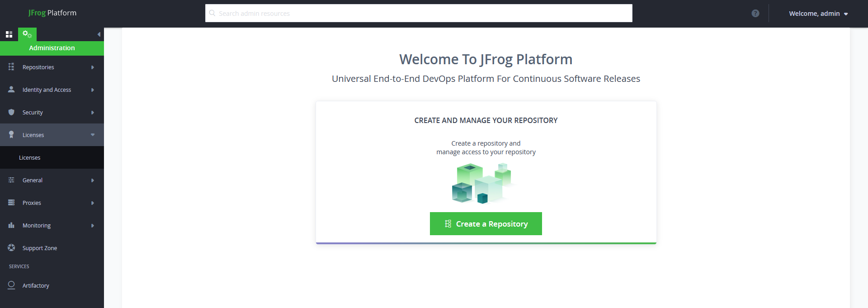The height and width of the screenshot is (308, 868).
Task: Open the help question mark icon
Action: tap(755, 14)
